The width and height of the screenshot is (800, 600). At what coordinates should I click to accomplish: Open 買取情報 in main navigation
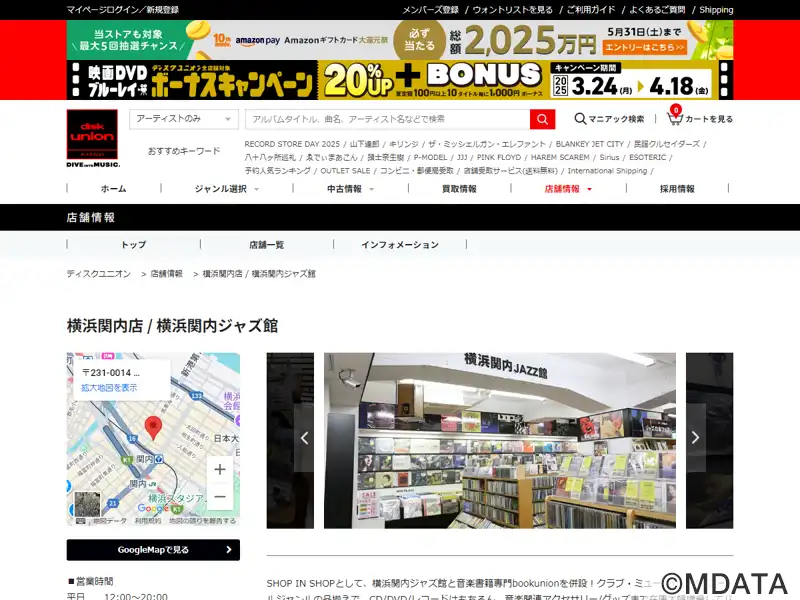(459, 189)
